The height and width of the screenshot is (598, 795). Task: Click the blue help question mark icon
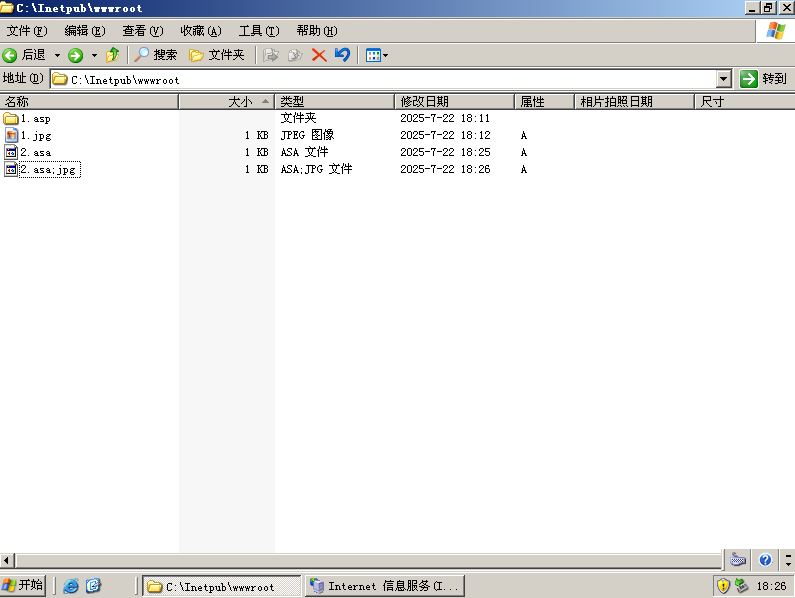tap(765, 559)
